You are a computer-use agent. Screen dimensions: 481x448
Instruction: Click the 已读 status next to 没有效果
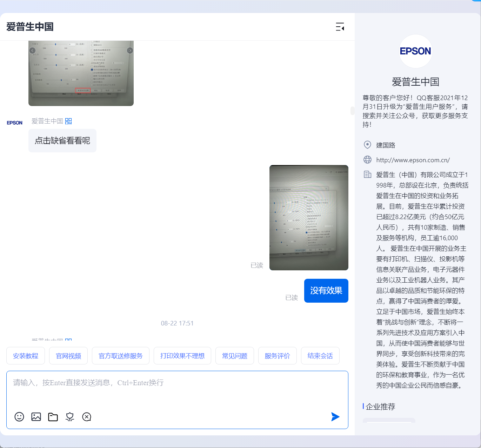292,298
